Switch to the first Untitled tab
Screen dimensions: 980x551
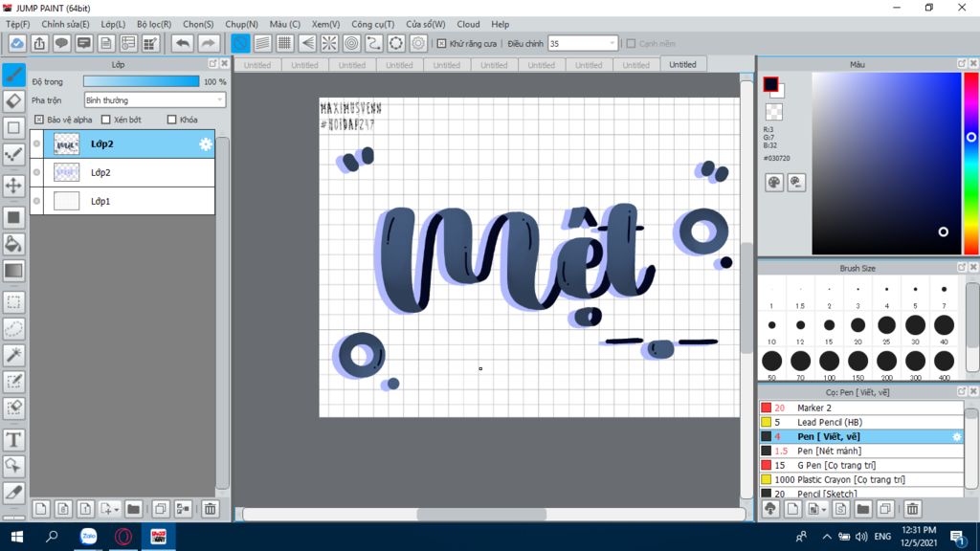(257, 65)
